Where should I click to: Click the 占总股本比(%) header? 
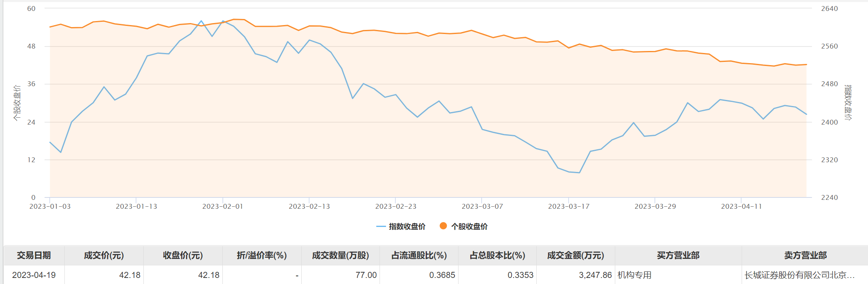pos(497,255)
